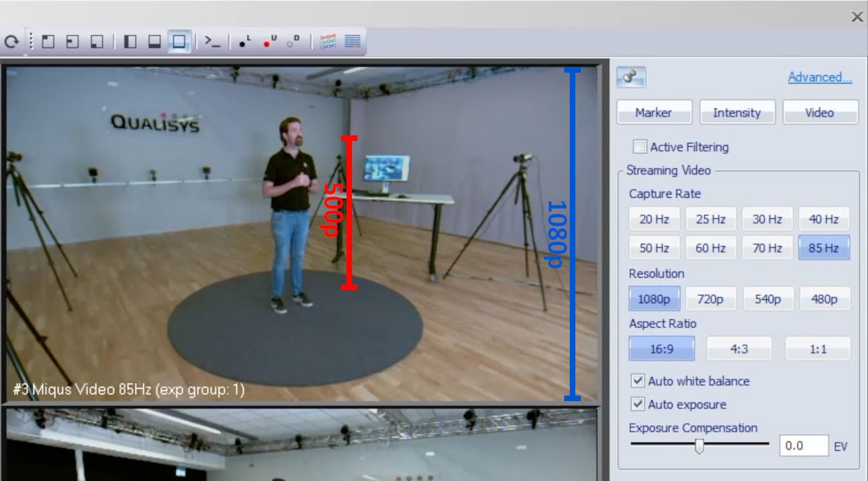The image size is (868, 481).
Task: Click the colored connected-lines icon
Action: [x=328, y=42]
